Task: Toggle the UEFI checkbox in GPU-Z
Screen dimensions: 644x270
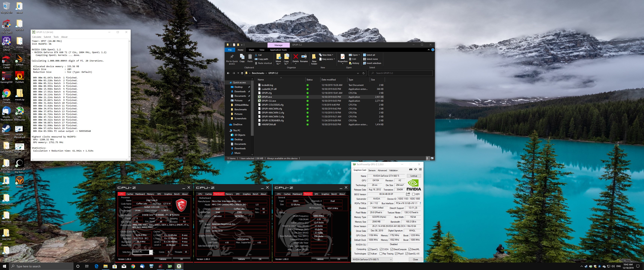Action: click(413, 194)
